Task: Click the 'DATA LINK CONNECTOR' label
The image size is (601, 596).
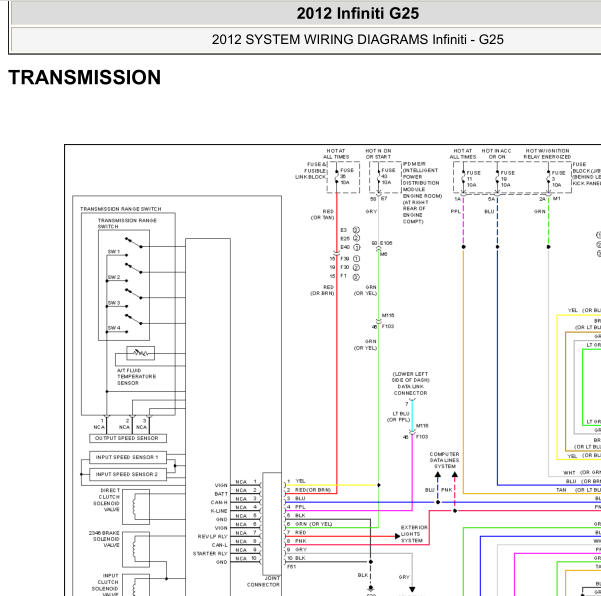Action: (x=410, y=390)
